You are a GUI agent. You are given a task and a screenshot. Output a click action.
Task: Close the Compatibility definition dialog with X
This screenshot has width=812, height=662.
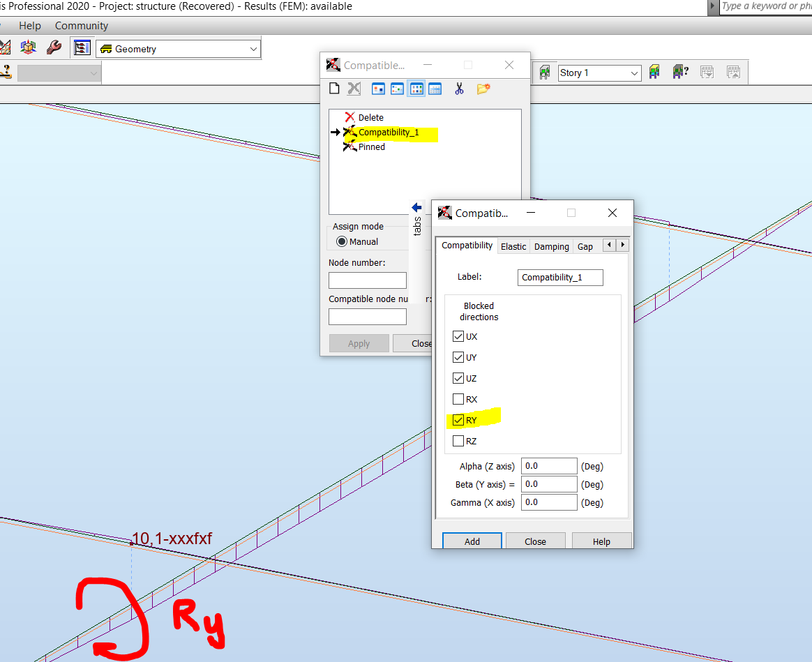pos(612,212)
